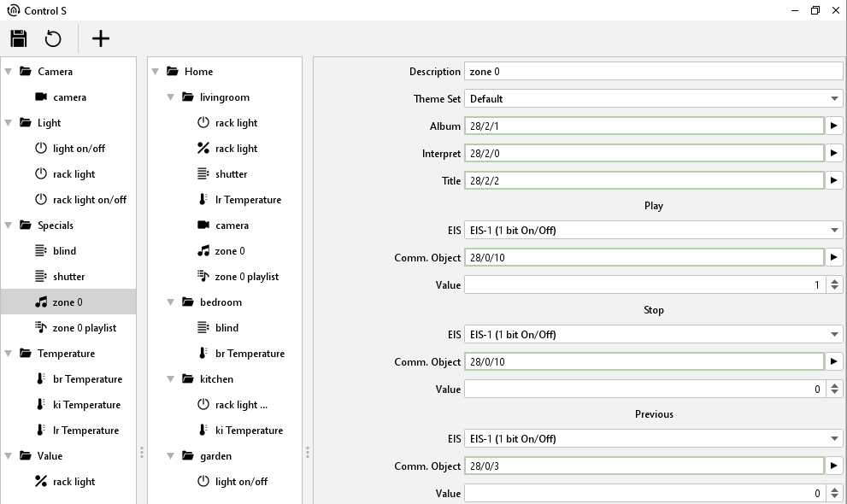The width and height of the screenshot is (847, 504).
Task: Select zone 0 playlist in Specials
Action: (x=84, y=328)
